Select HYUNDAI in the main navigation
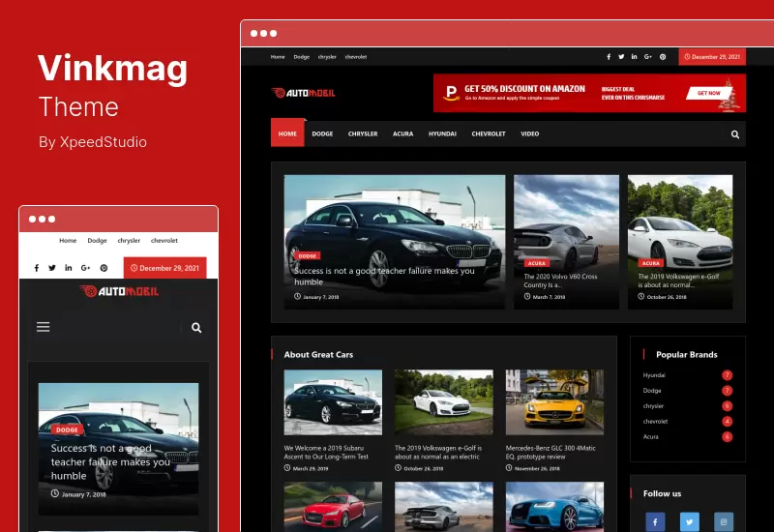The height and width of the screenshot is (532, 774). pyautogui.click(x=442, y=133)
